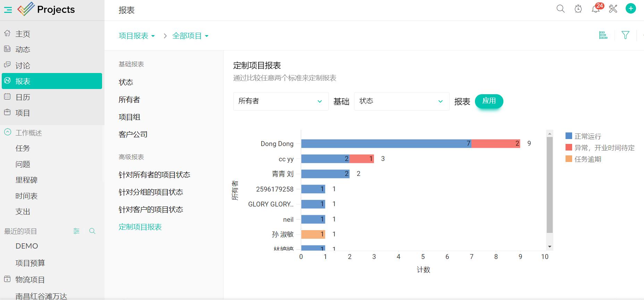644x300 pixels.
Task: Expand the 全部项目 dropdown
Action: (190, 36)
